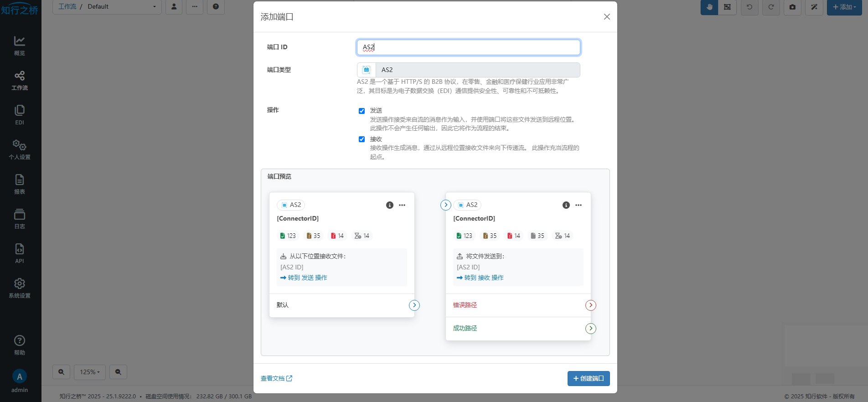Open the 报表 reports sidebar icon
Screen dimensions: 868x402
click(19, 184)
